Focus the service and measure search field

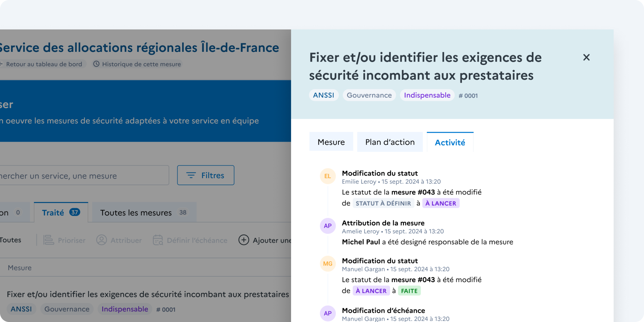click(x=83, y=175)
